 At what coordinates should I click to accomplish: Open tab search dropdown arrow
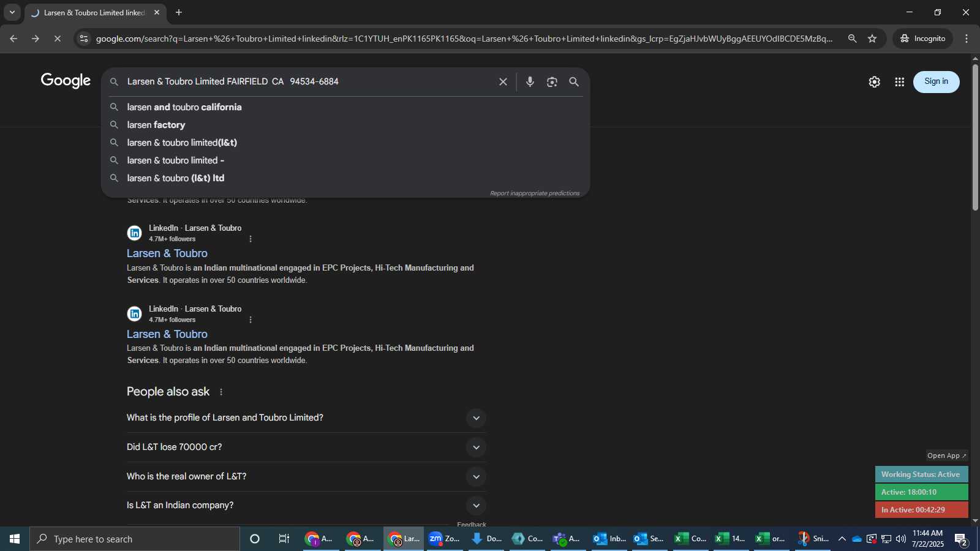[12, 12]
